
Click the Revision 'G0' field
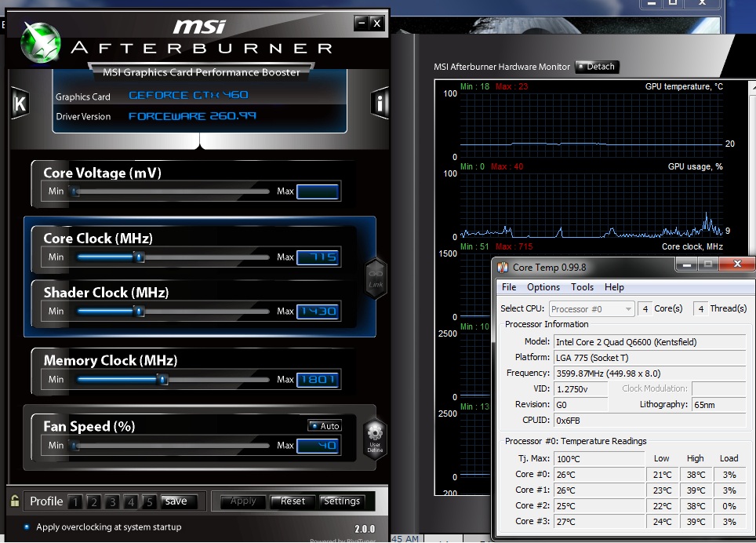[581, 405]
